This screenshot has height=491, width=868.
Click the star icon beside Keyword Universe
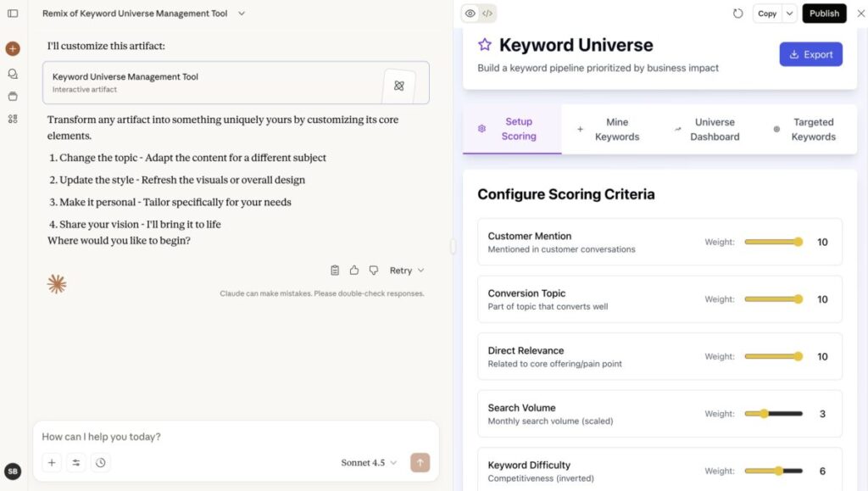point(485,45)
